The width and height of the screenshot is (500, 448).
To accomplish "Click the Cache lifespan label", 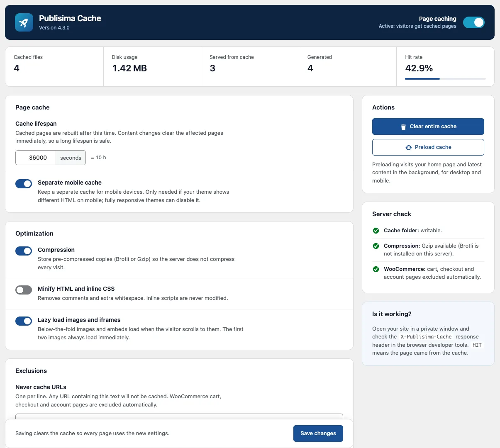I will click(36, 124).
